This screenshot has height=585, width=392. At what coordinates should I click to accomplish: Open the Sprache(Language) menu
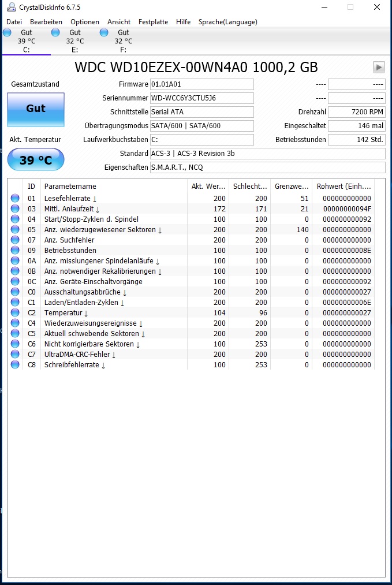click(x=228, y=22)
